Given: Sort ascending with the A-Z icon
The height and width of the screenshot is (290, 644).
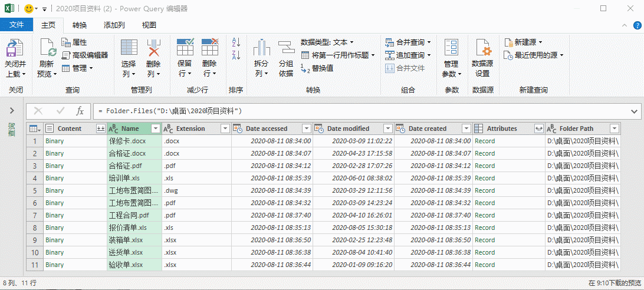Looking at the screenshot, I should [x=236, y=42].
